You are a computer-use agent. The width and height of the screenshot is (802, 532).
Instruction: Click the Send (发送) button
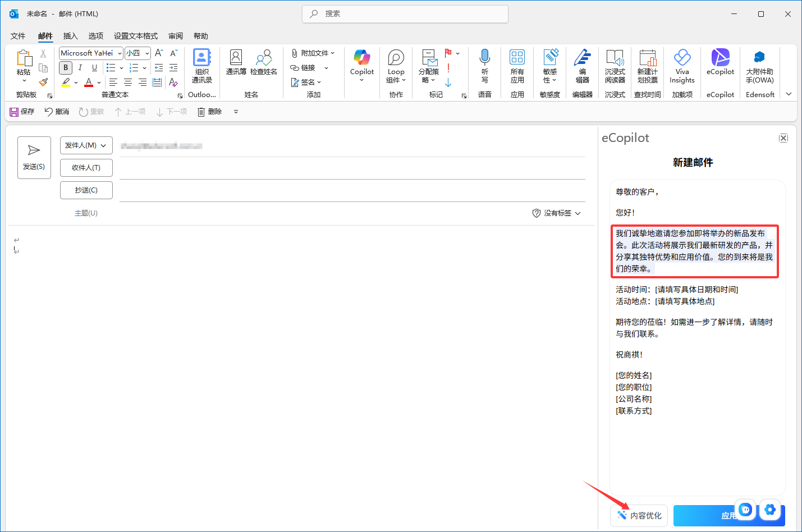(x=34, y=158)
